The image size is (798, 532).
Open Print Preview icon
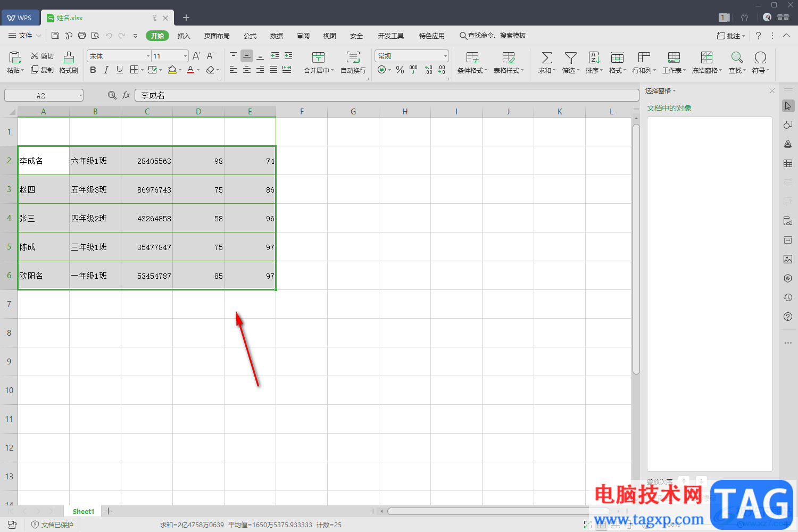tap(95, 36)
